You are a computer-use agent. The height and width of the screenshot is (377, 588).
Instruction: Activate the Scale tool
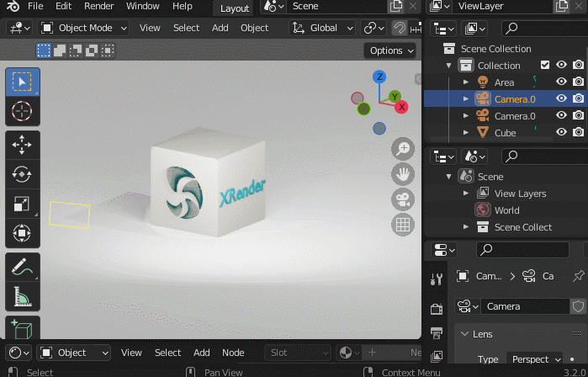tap(22, 203)
